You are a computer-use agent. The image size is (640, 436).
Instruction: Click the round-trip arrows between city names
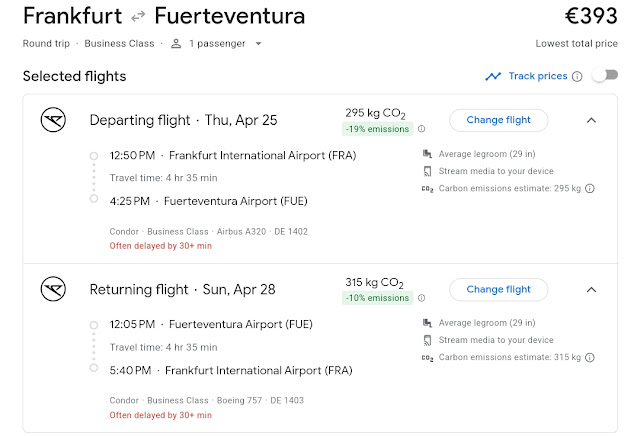click(x=138, y=18)
